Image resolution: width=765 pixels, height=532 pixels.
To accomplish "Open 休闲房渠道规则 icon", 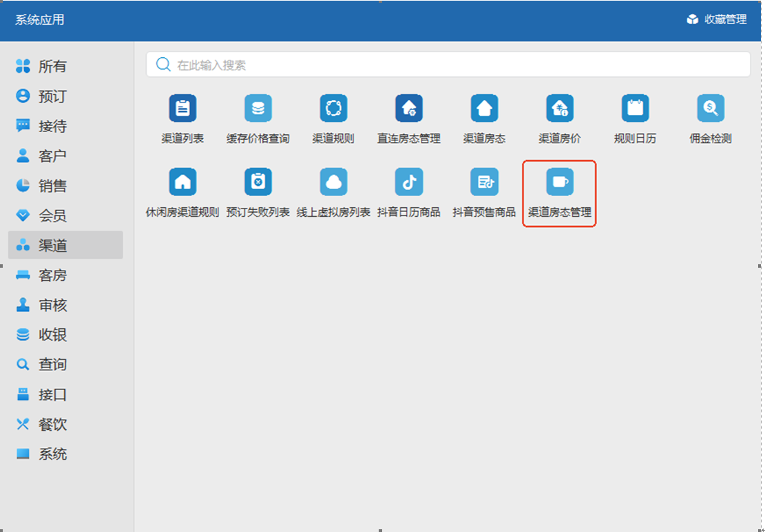I will [182, 182].
